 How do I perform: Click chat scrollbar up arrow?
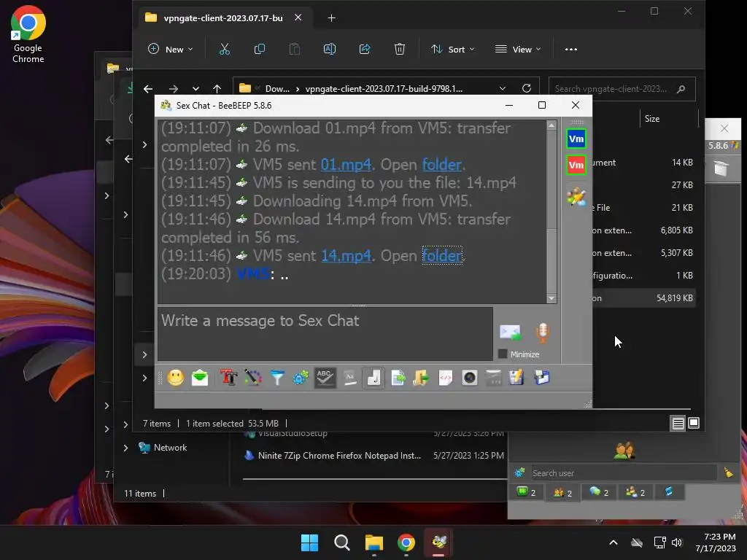(x=551, y=125)
